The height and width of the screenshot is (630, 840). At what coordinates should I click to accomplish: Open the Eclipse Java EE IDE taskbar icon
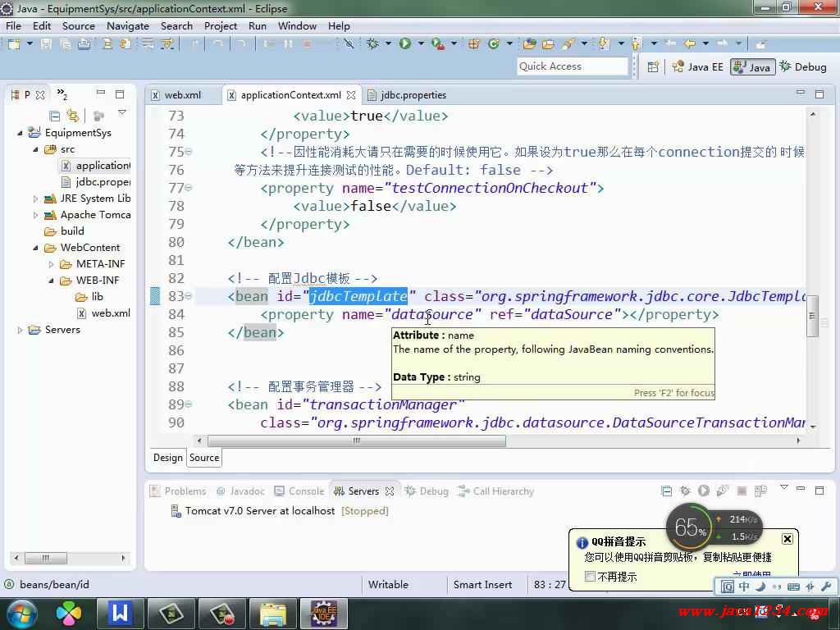pos(323,614)
